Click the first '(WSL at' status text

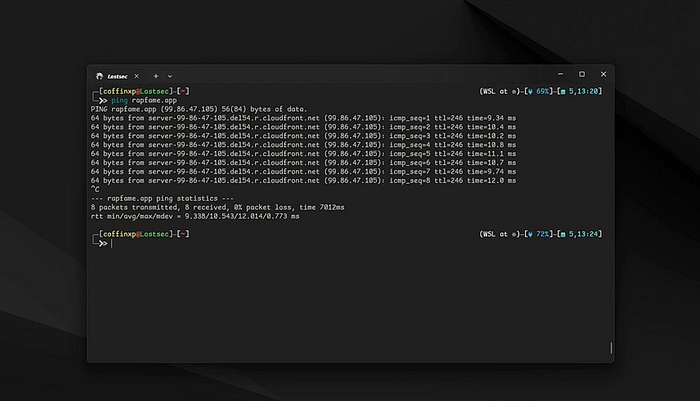[493, 91]
